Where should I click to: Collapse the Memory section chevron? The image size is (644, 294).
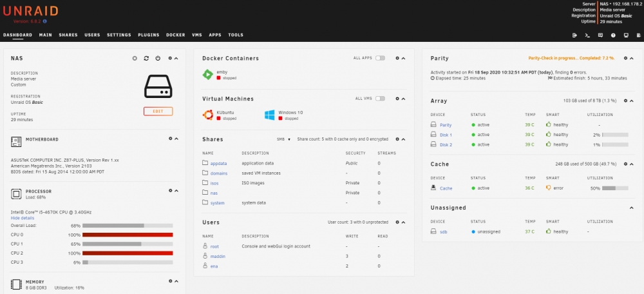pos(176,281)
